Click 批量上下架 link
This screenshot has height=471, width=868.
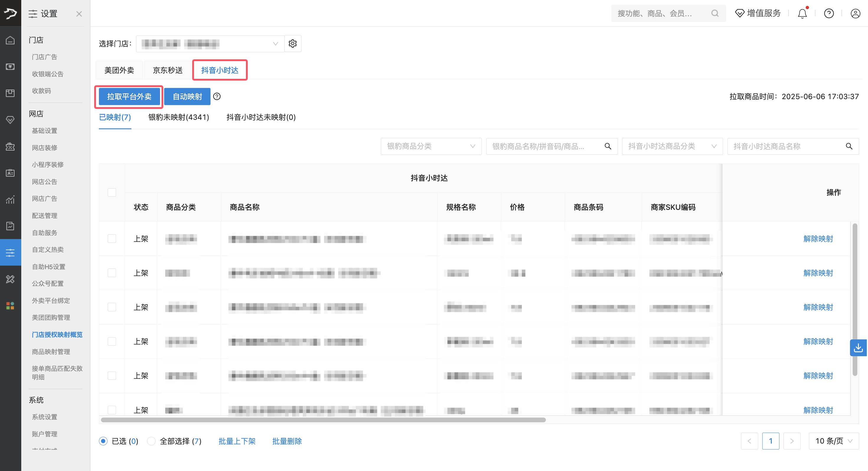click(x=237, y=441)
